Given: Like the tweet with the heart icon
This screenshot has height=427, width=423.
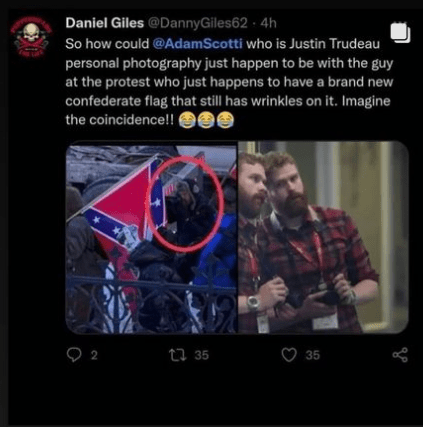Looking at the screenshot, I should [x=289, y=355].
